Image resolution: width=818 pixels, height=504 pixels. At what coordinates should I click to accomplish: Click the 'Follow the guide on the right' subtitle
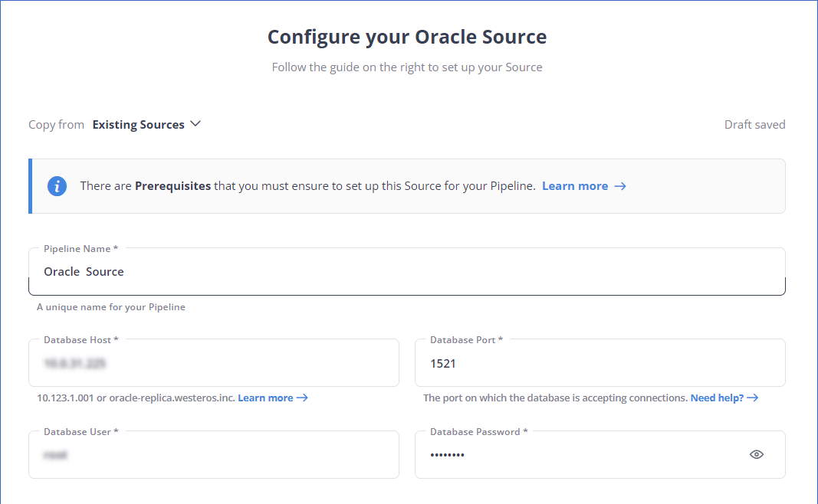(x=407, y=67)
